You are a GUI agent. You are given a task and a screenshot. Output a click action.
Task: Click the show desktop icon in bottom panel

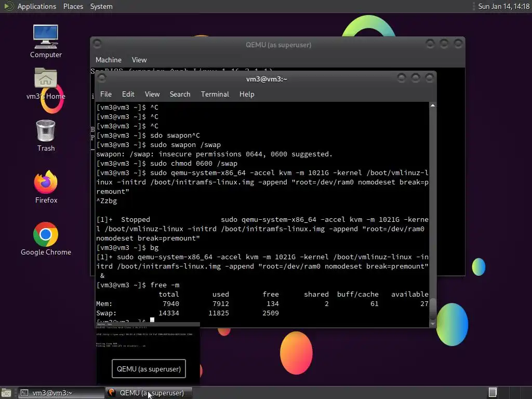point(6,393)
